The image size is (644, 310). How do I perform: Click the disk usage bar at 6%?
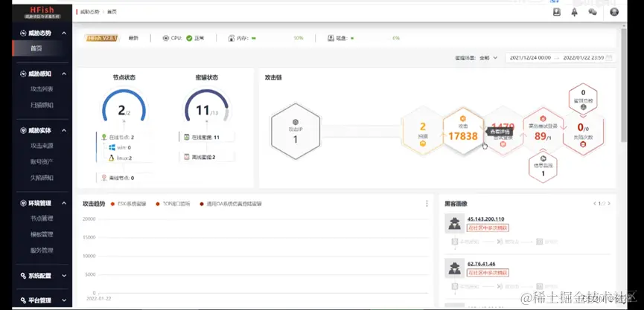369,38
